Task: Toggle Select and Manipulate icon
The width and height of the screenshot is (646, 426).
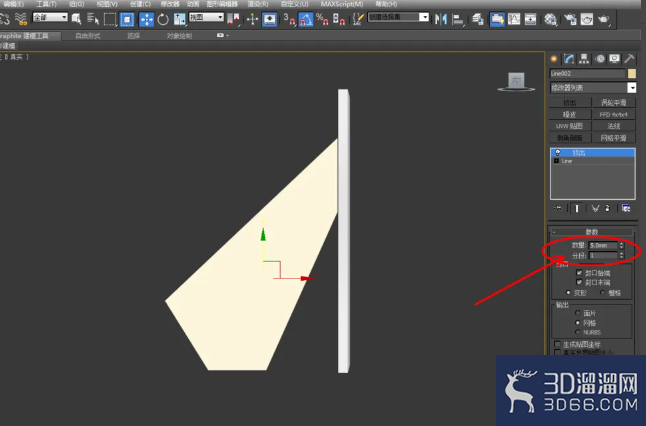Action: point(252,19)
